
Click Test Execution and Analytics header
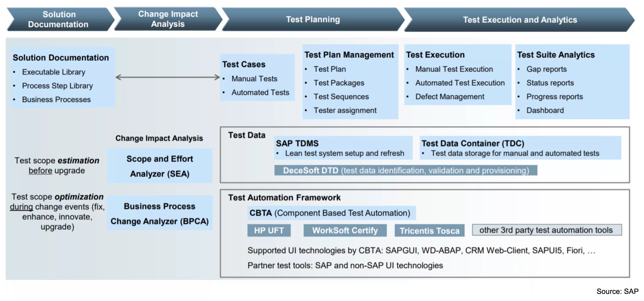(x=519, y=20)
